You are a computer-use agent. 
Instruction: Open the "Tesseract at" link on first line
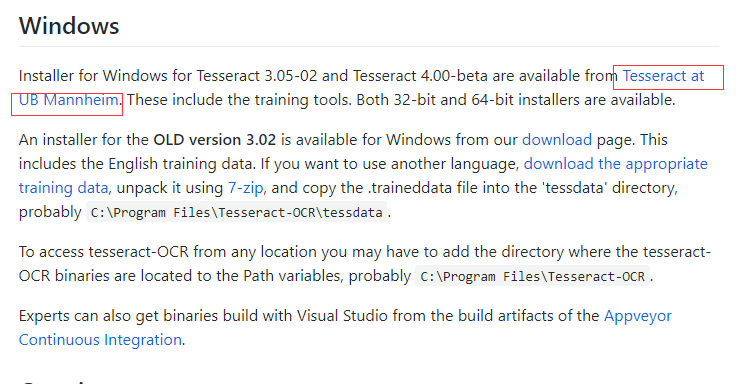(663, 75)
